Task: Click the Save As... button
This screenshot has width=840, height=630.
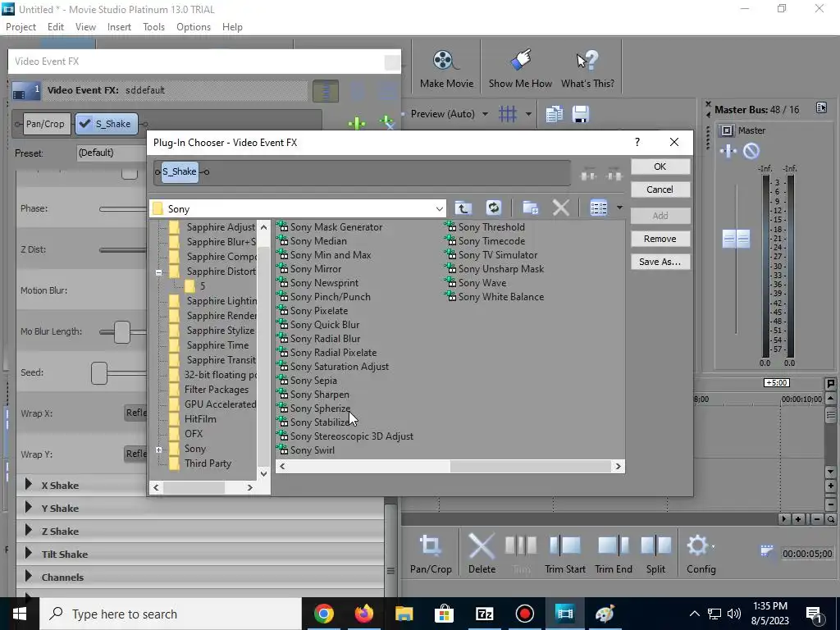Action: 660,262
